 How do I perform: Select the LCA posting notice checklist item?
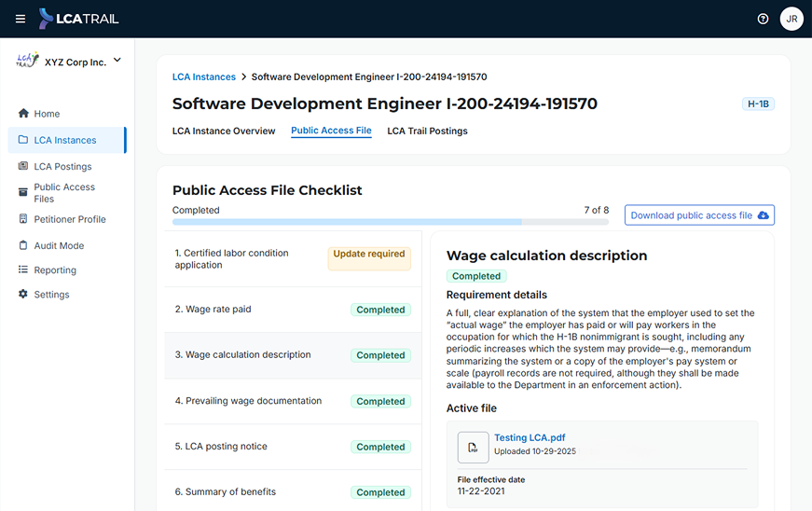293,447
